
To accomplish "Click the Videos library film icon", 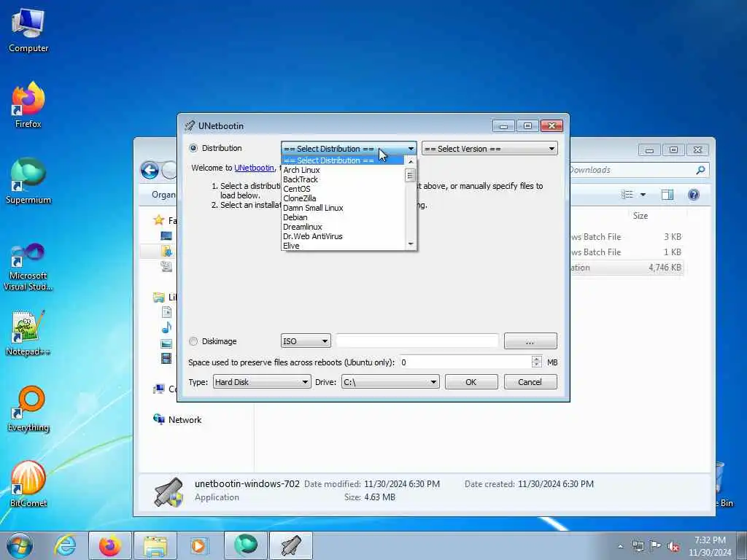I will (166, 357).
